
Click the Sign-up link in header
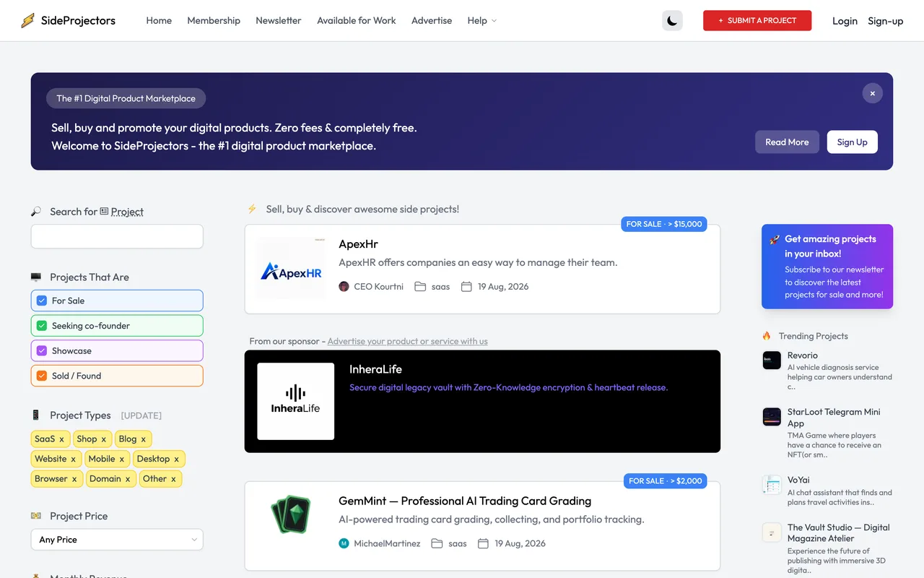point(886,21)
